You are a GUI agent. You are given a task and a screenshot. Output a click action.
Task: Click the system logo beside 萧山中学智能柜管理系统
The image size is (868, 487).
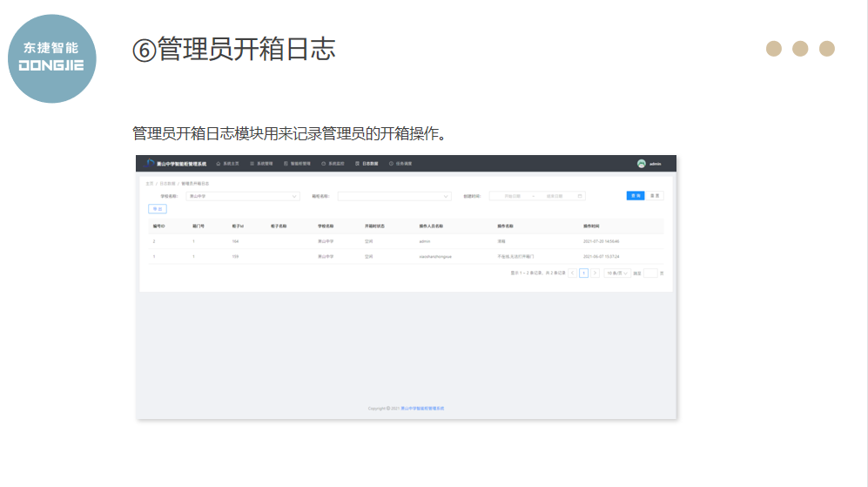(x=151, y=163)
